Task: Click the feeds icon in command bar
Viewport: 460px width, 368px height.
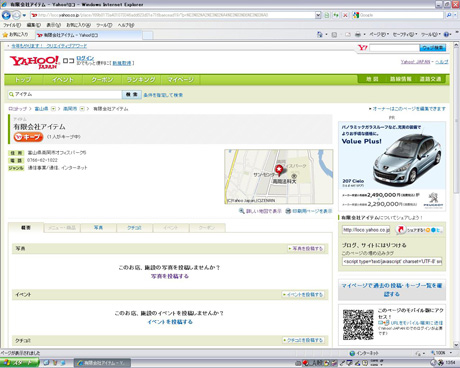Action: pos(334,34)
